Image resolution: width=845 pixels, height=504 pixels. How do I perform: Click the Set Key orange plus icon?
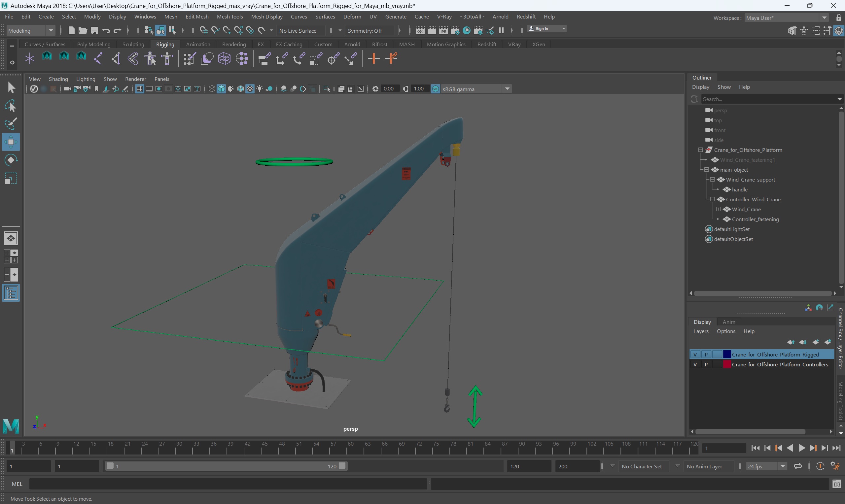point(373,59)
